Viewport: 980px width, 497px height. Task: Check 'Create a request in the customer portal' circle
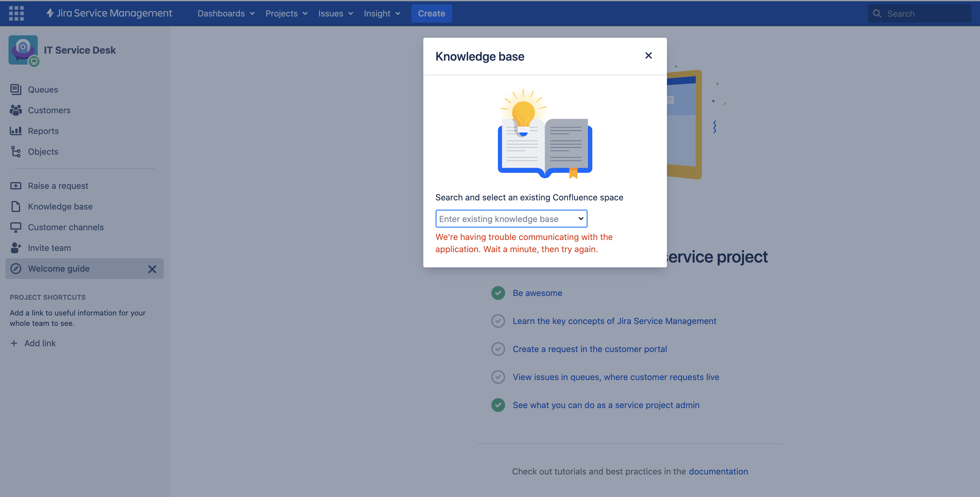click(x=498, y=349)
